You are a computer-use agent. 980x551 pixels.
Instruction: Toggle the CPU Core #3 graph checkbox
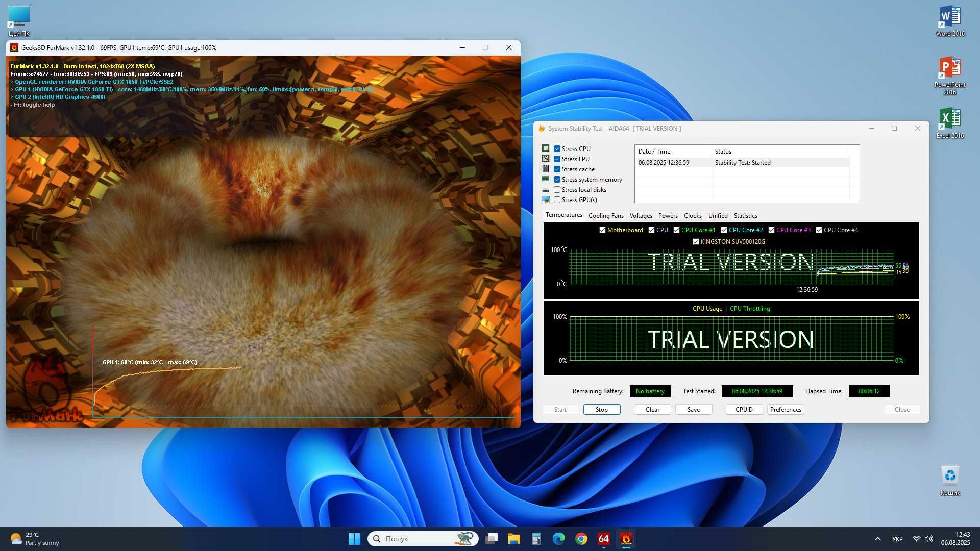(771, 230)
